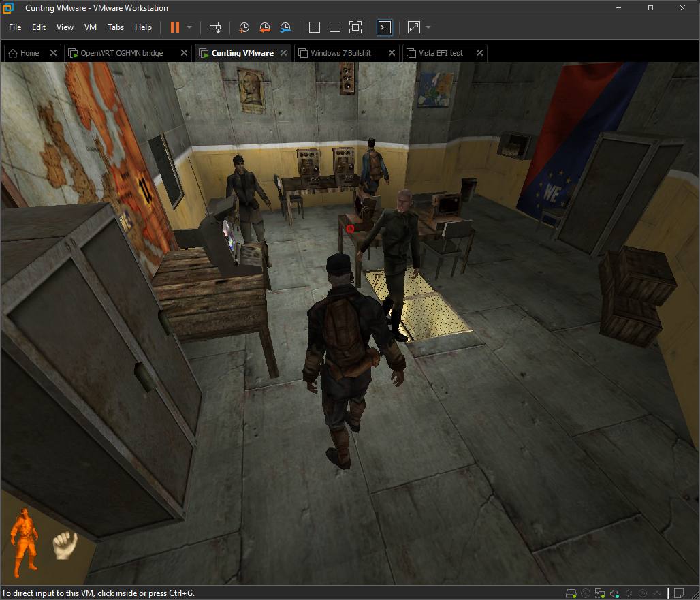Open the Tabs menu
700x600 pixels.
tap(116, 27)
